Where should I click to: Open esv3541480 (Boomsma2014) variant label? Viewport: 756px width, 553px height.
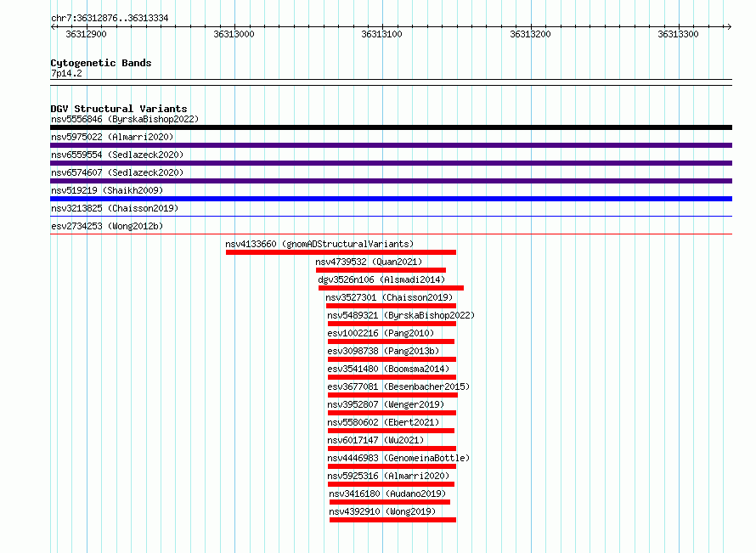point(388,369)
